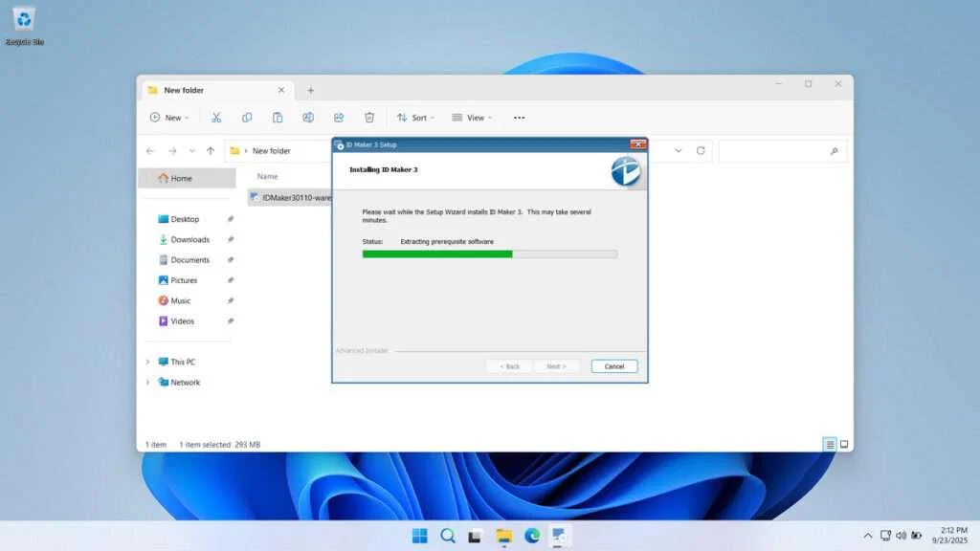This screenshot has width=980, height=551.
Task: Open the Recycle Bin on the desktop
Action: [23, 19]
